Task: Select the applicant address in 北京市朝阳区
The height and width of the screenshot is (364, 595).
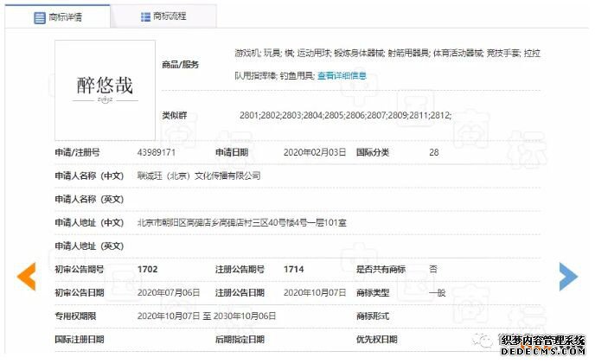Action: 242,223
